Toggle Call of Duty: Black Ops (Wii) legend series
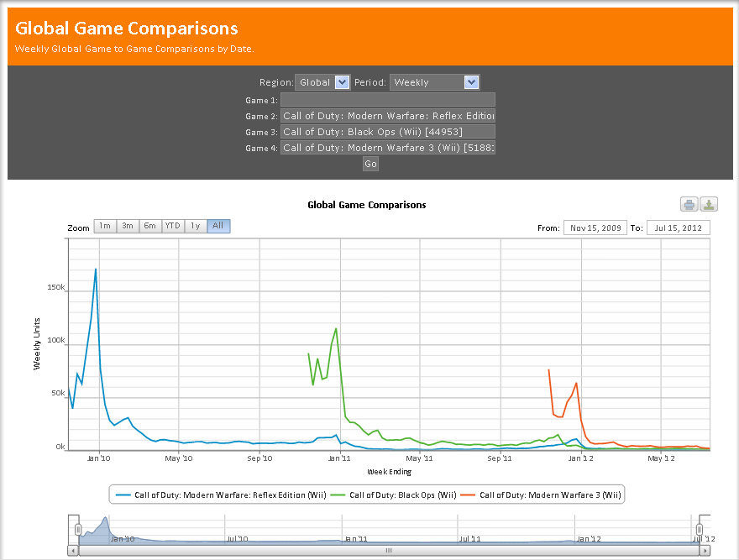 pyautogui.click(x=394, y=495)
